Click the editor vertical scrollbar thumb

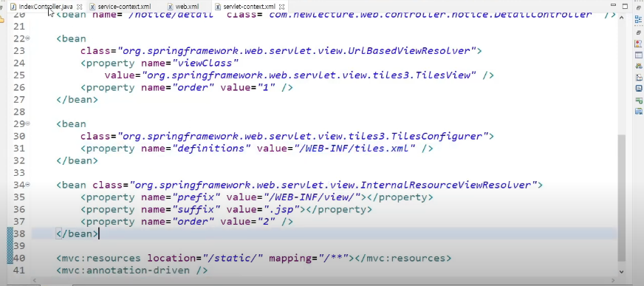coord(621,197)
